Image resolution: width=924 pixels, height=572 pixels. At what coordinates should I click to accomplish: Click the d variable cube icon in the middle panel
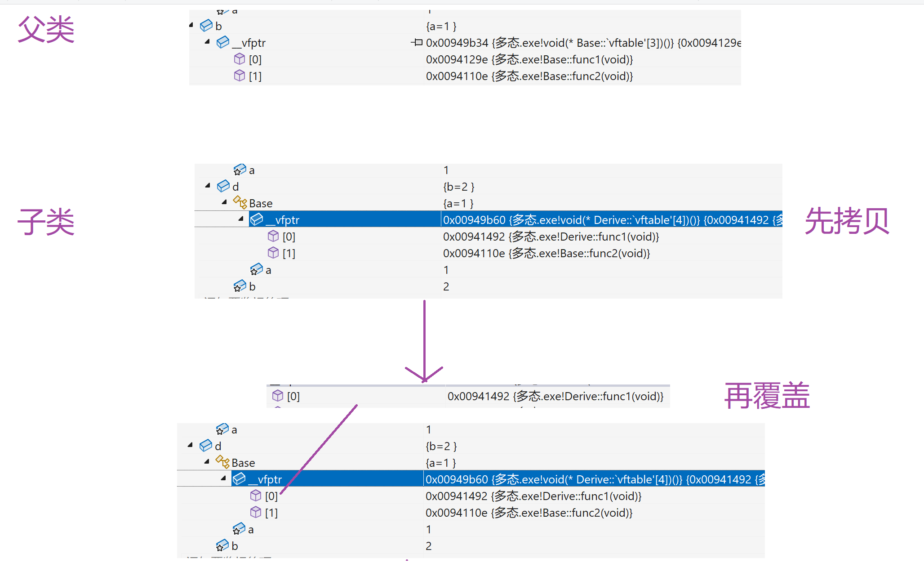point(223,186)
